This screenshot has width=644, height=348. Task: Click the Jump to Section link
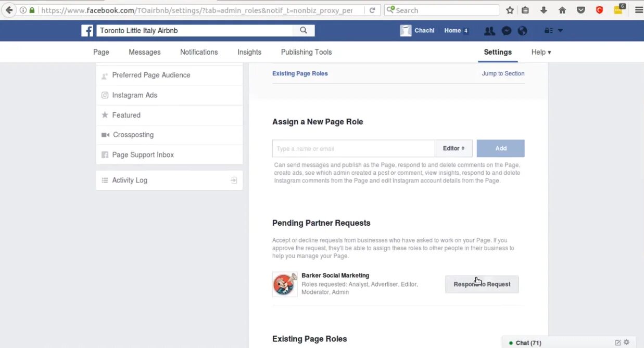click(503, 73)
